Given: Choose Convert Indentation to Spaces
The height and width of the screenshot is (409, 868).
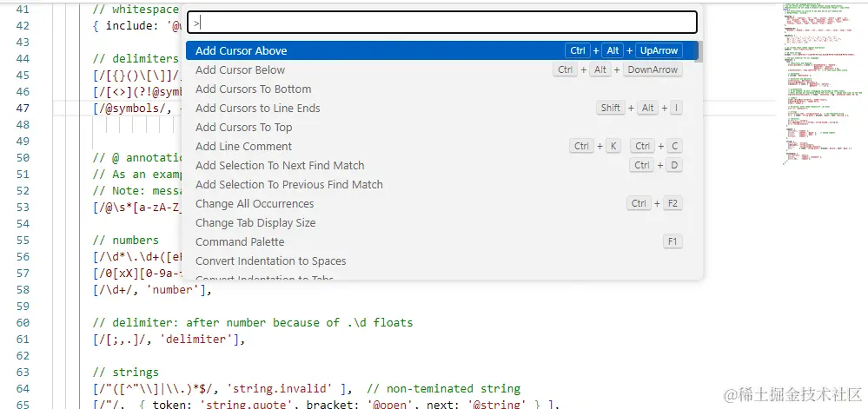Looking at the screenshot, I should (270, 261).
